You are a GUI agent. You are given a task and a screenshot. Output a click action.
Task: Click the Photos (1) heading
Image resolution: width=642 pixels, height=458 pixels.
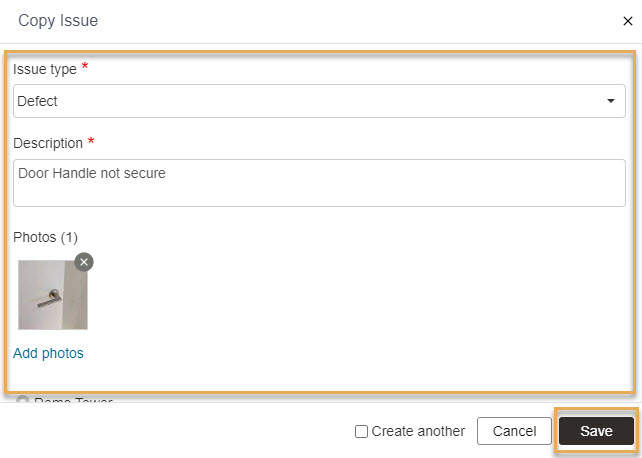pos(45,237)
